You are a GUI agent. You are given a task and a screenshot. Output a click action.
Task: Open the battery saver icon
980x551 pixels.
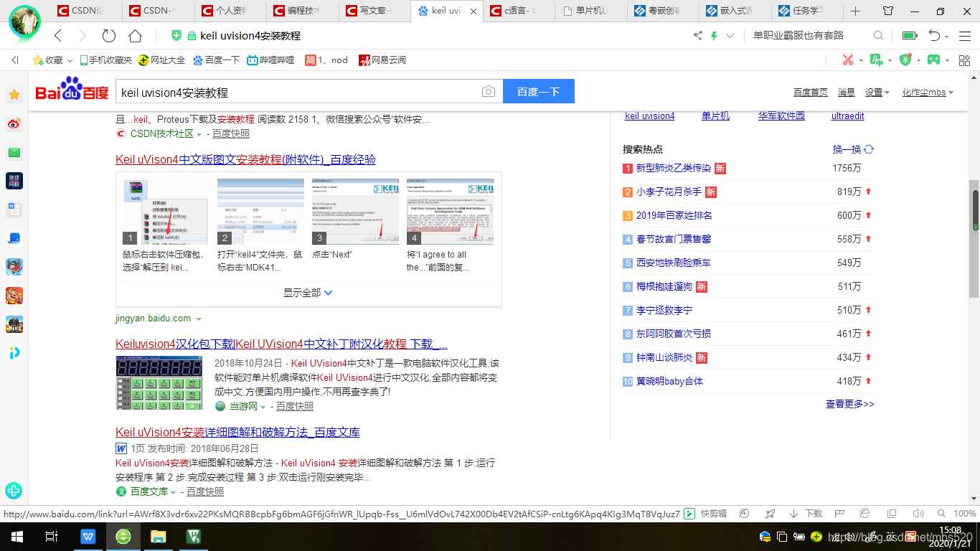(910, 36)
